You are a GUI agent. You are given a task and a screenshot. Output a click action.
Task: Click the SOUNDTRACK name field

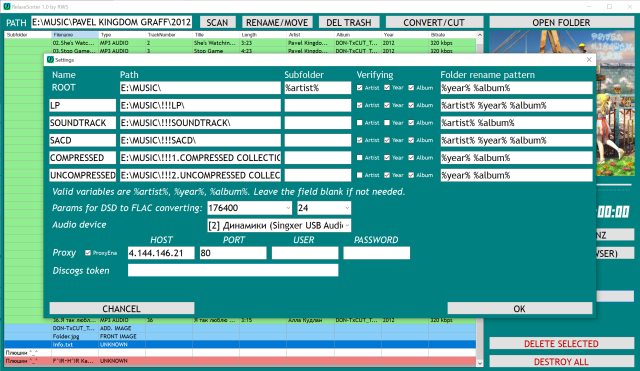[x=83, y=123]
